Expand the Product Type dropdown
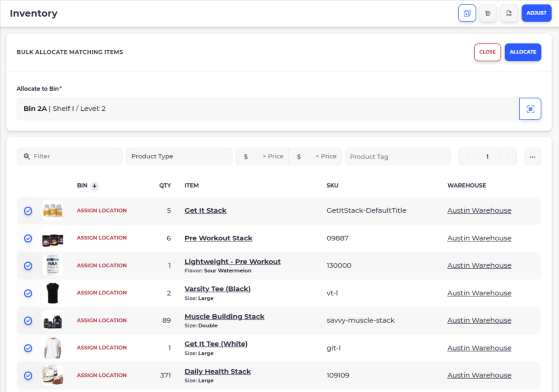This screenshot has width=559, height=392. point(179,156)
